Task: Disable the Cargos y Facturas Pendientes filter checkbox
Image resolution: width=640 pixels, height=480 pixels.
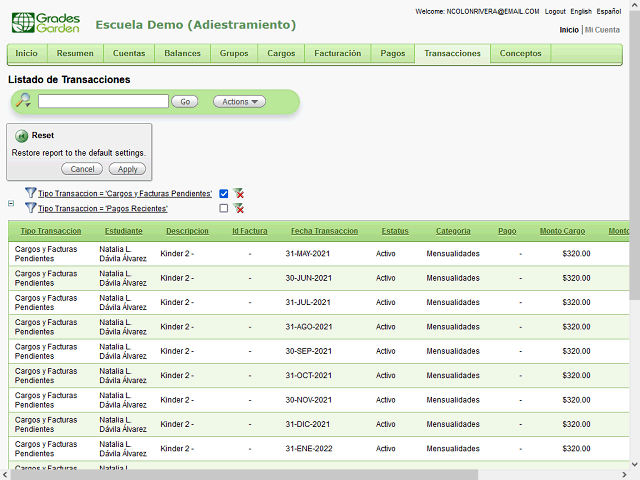Action: pyautogui.click(x=224, y=193)
